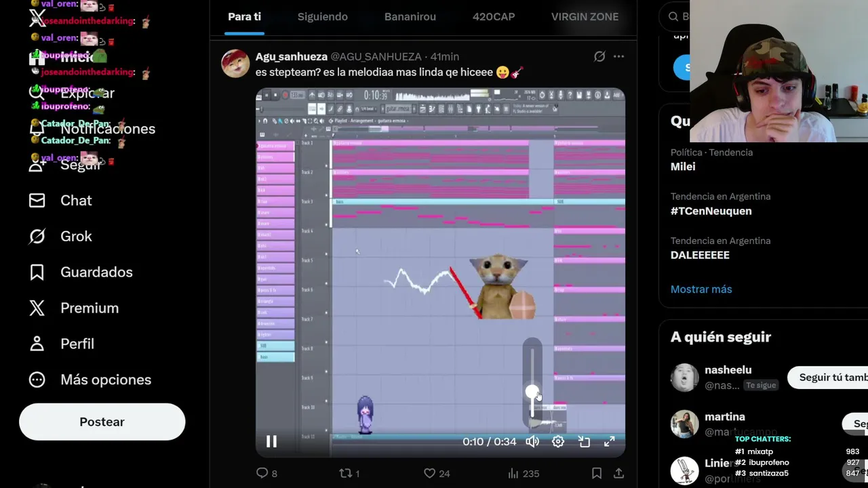Click the Postear button
The height and width of the screenshot is (488, 868).
tap(102, 422)
